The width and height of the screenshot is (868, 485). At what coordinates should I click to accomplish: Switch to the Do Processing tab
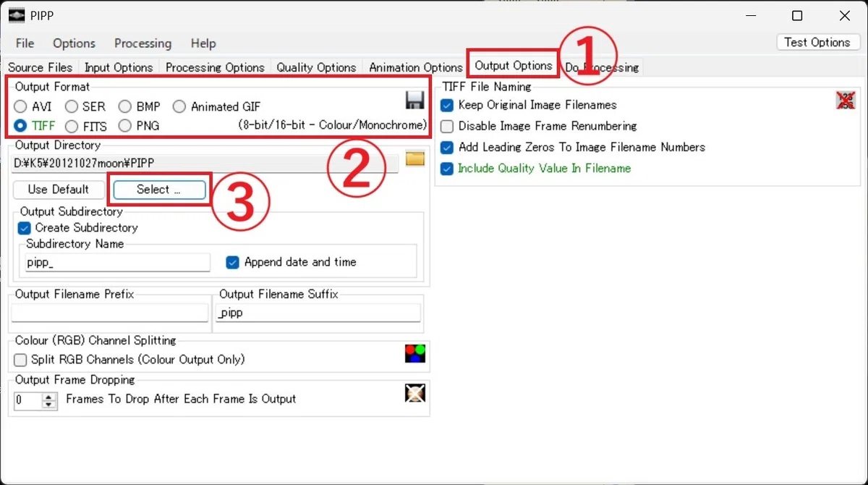pos(602,67)
